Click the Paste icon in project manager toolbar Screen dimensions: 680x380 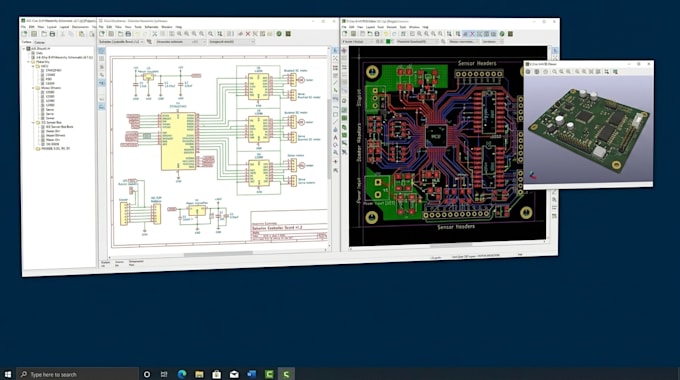[x=82, y=34]
